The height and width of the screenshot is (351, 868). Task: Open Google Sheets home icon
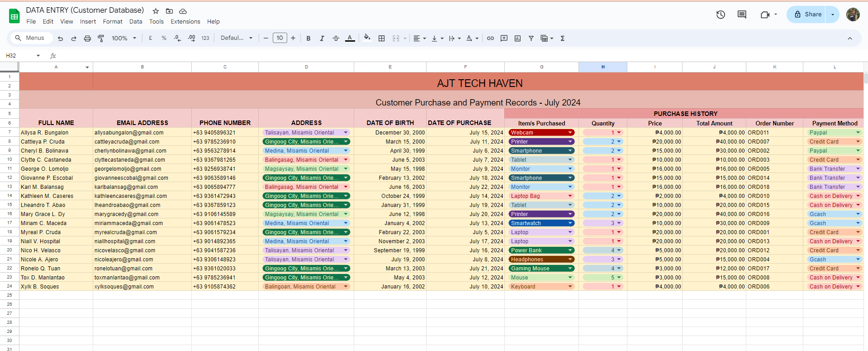coord(14,16)
